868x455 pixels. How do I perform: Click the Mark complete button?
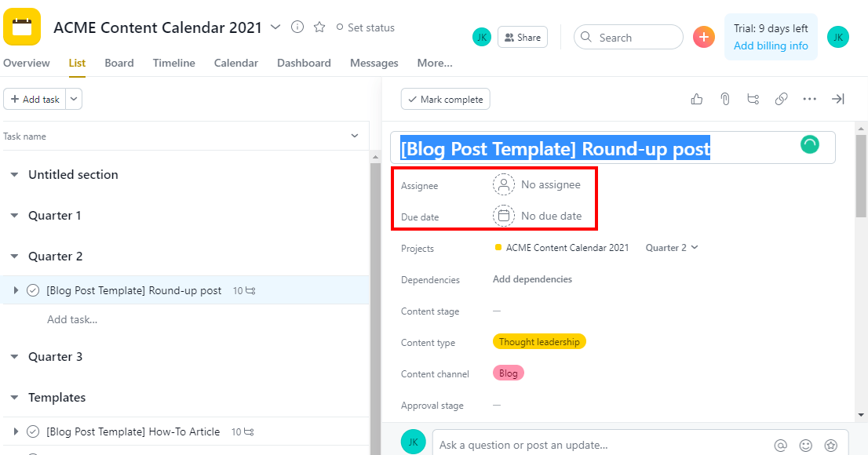pos(446,99)
